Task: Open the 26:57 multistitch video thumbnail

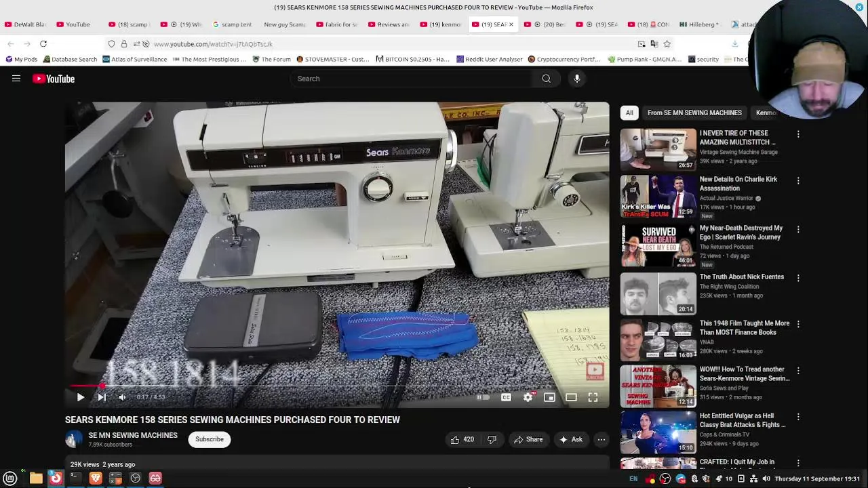Action: tap(658, 149)
